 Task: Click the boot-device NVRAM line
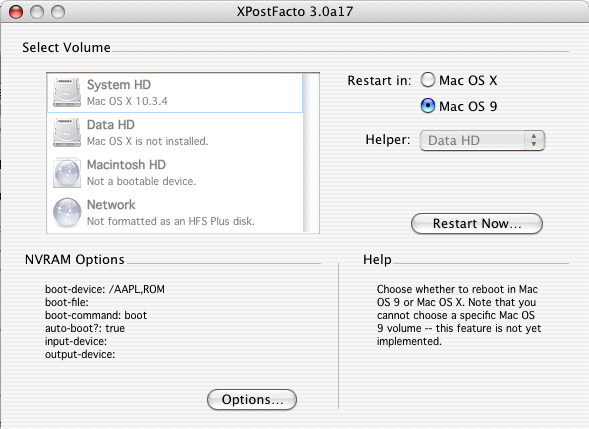(105, 289)
